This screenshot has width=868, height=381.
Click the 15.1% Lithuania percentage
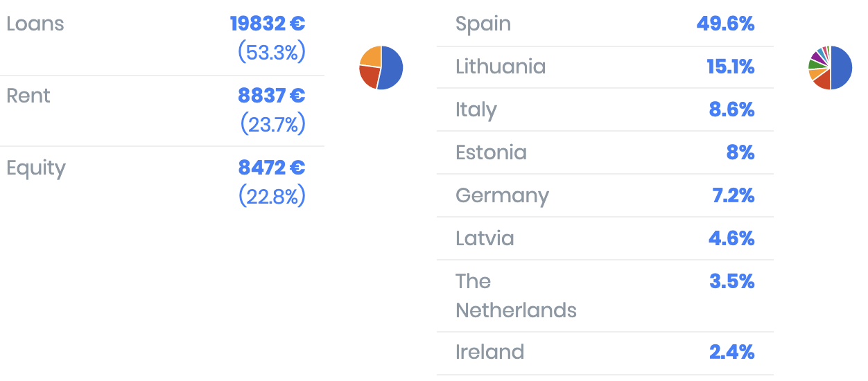731,67
